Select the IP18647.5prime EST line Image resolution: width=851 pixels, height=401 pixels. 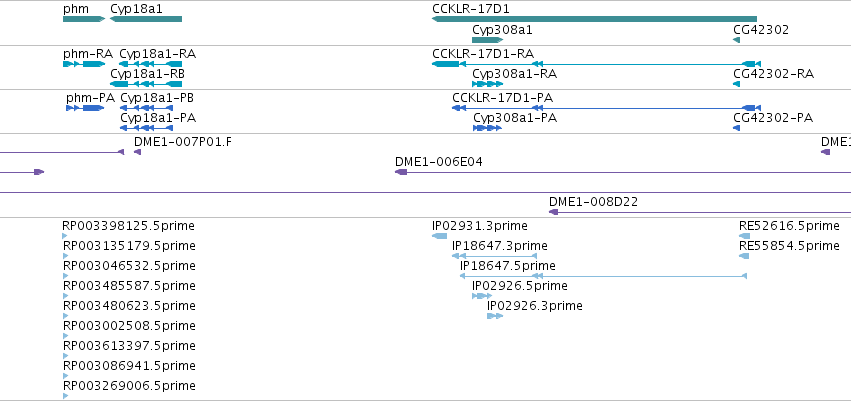604,276
